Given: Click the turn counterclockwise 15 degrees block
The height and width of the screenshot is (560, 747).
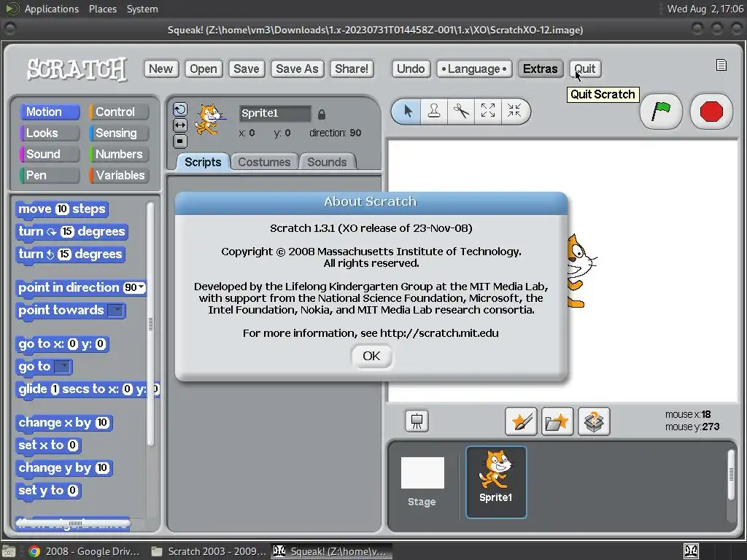Looking at the screenshot, I should click(x=71, y=254).
